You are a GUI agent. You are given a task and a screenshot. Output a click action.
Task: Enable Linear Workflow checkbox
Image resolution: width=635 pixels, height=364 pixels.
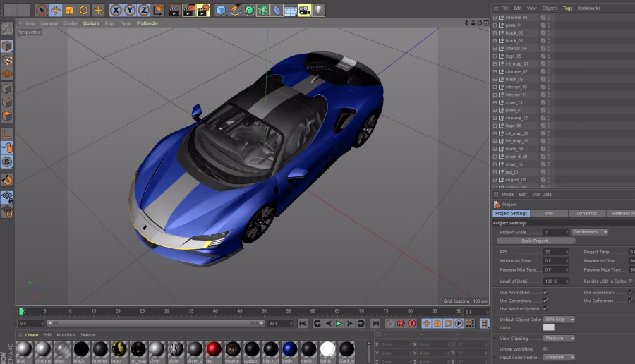(x=545, y=349)
